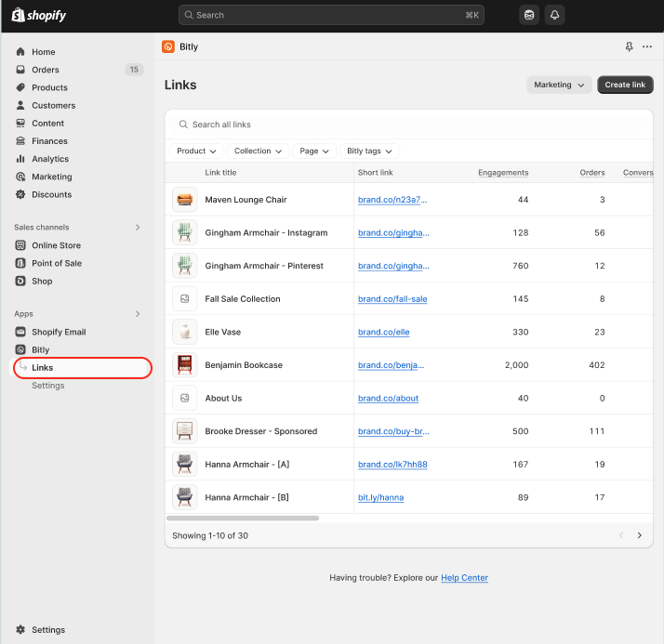Open Bitly Settings submenu item
Screen dimensions: 664x644
tap(48, 386)
